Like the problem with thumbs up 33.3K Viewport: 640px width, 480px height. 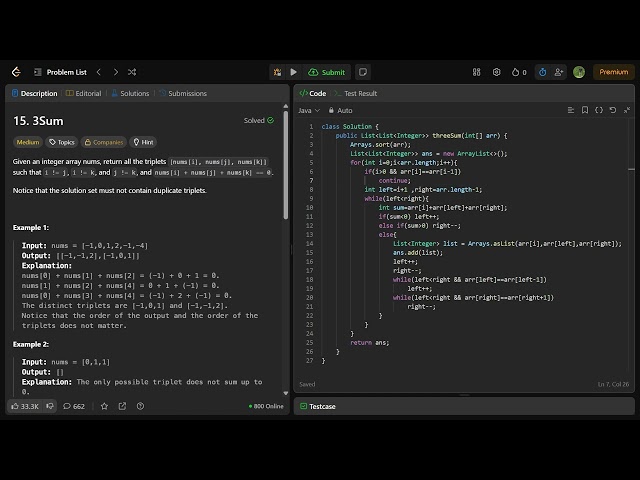point(25,406)
